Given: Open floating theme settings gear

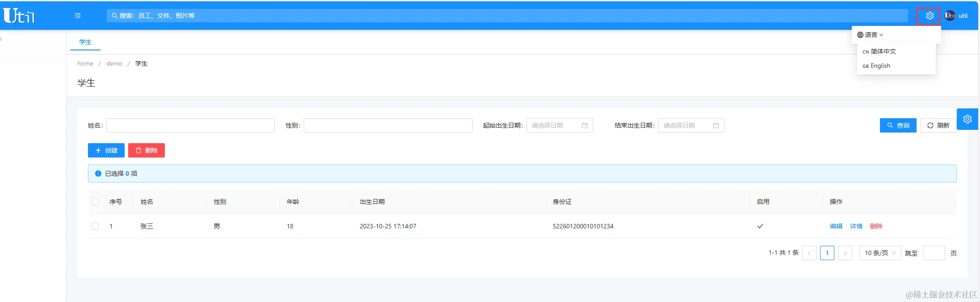Looking at the screenshot, I should tap(967, 119).
